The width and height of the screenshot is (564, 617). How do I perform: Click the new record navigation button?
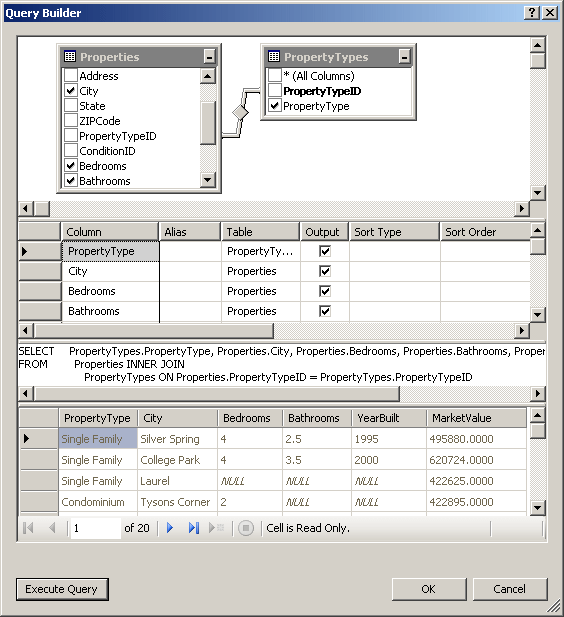point(216,528)
